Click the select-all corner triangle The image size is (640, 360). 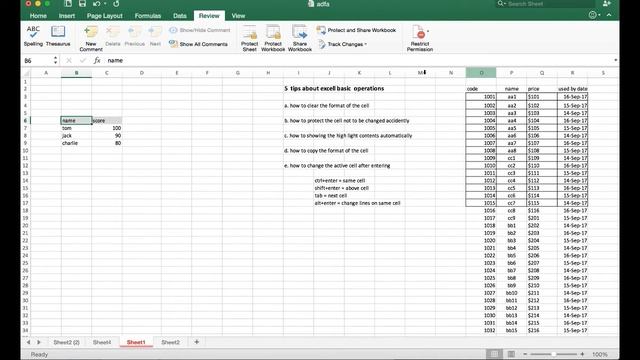(x=27, y=73)
